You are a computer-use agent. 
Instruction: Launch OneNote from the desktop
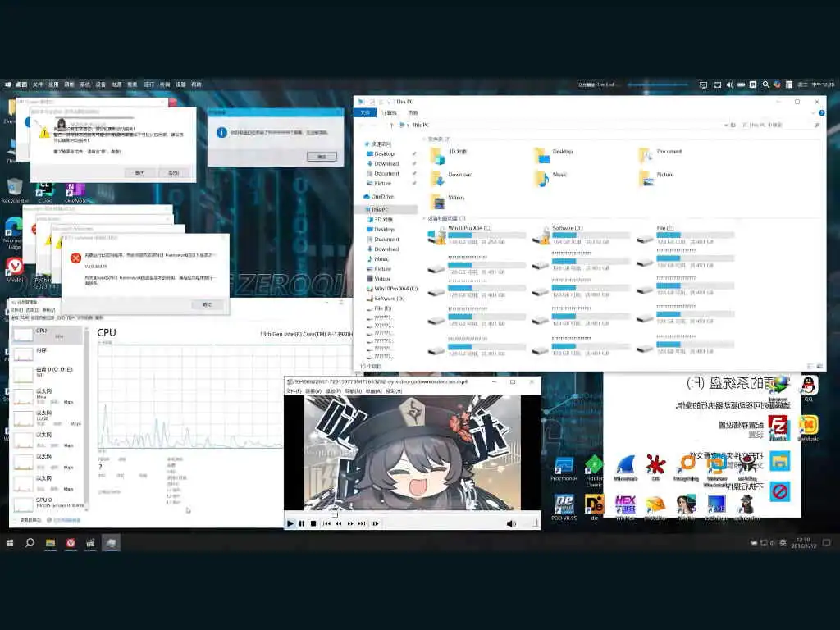click(x=75, y=193)
